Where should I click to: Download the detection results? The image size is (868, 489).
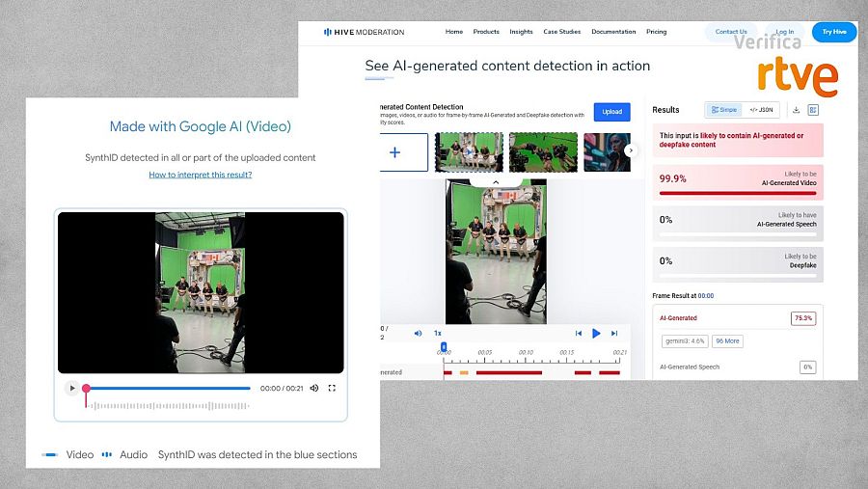point(796,110)
